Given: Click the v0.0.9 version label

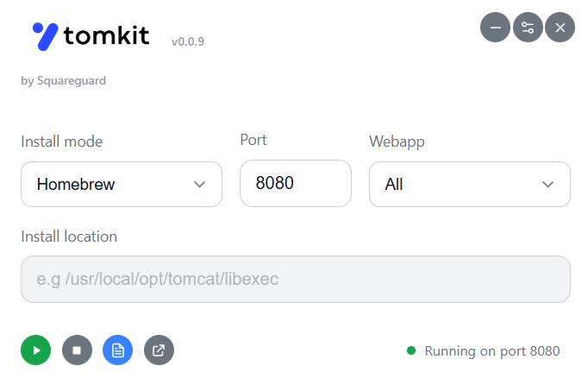Looking at the screenshot, I should pyautogui.click(x=187, y=41).
